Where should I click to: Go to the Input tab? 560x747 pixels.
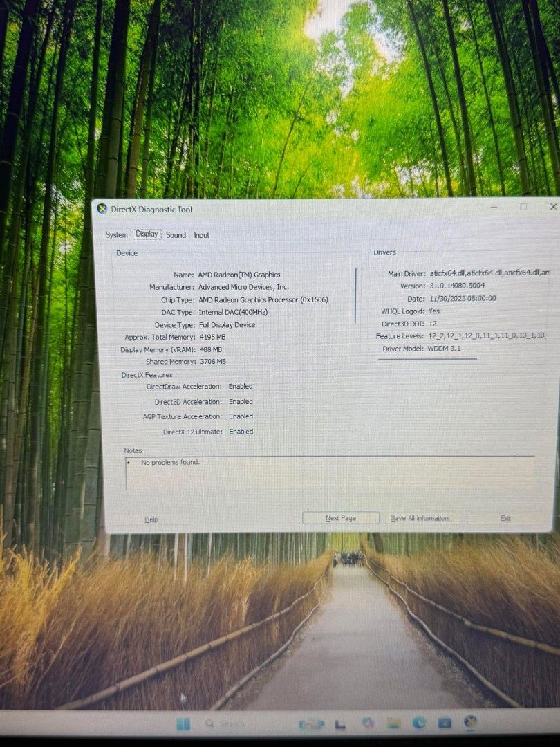click(201, 235)
